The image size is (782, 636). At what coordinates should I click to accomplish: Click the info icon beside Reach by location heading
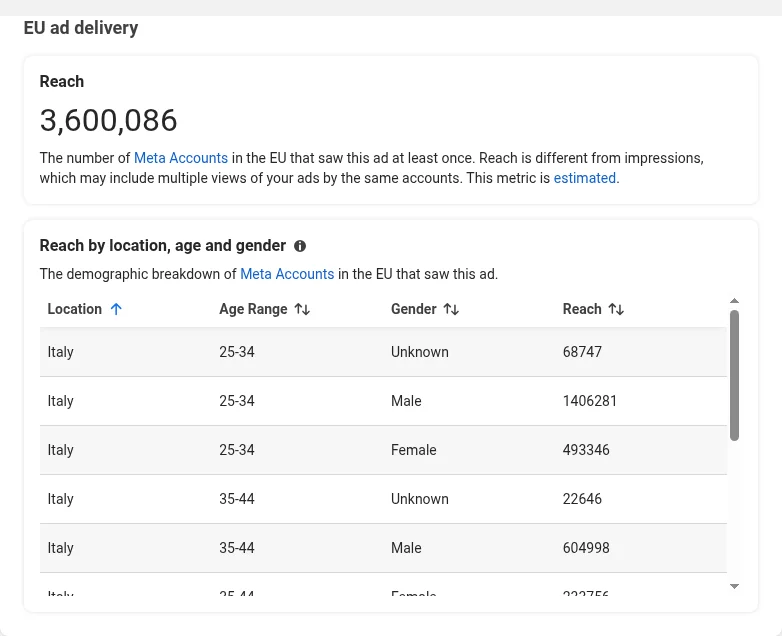[300, 246]
